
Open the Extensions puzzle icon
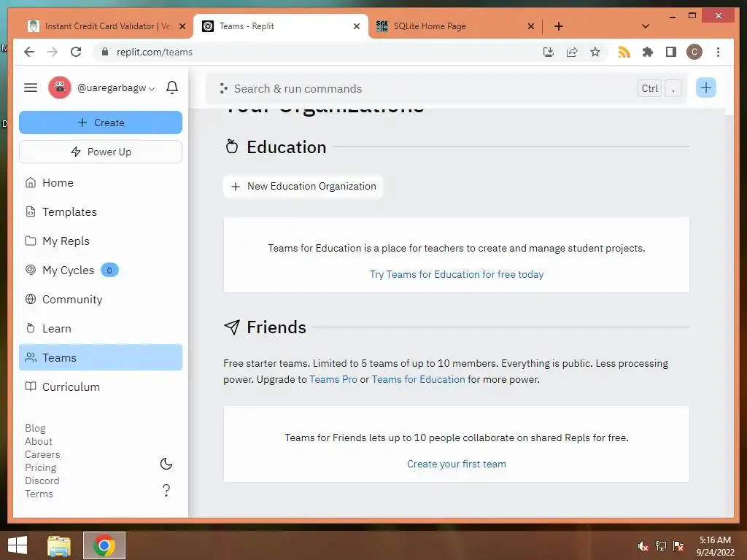[648, 52]
